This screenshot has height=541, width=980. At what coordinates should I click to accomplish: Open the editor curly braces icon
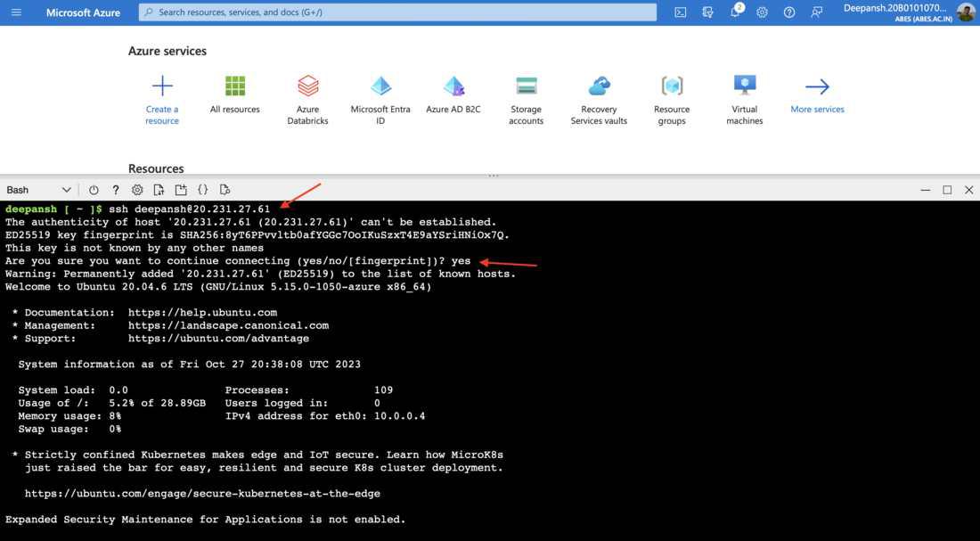coord(202,190)
